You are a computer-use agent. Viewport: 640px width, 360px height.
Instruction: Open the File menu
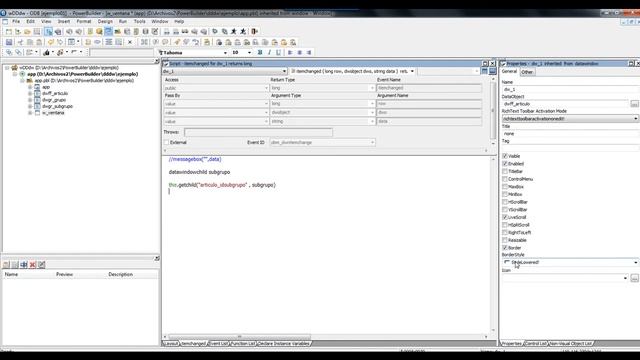click(16, 21)
